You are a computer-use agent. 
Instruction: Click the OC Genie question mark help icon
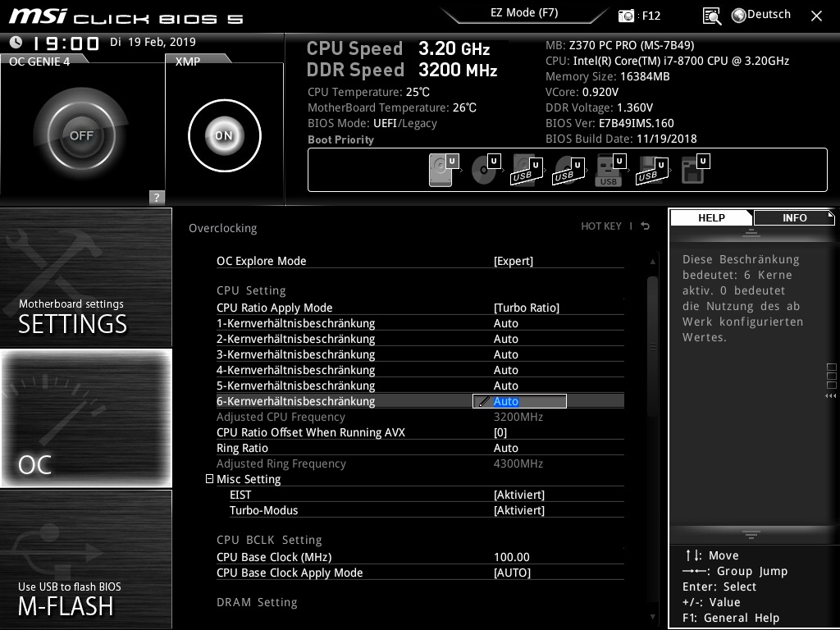(157, 197)
